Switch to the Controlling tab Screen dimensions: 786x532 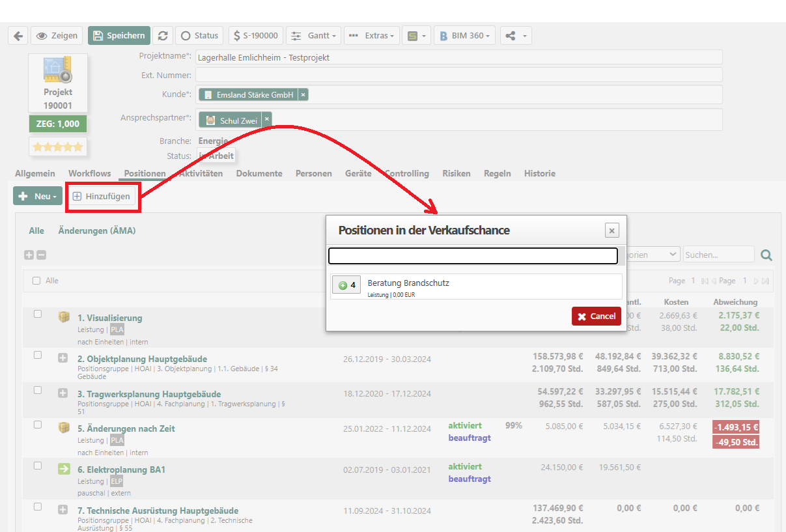(x=407, y=174)
